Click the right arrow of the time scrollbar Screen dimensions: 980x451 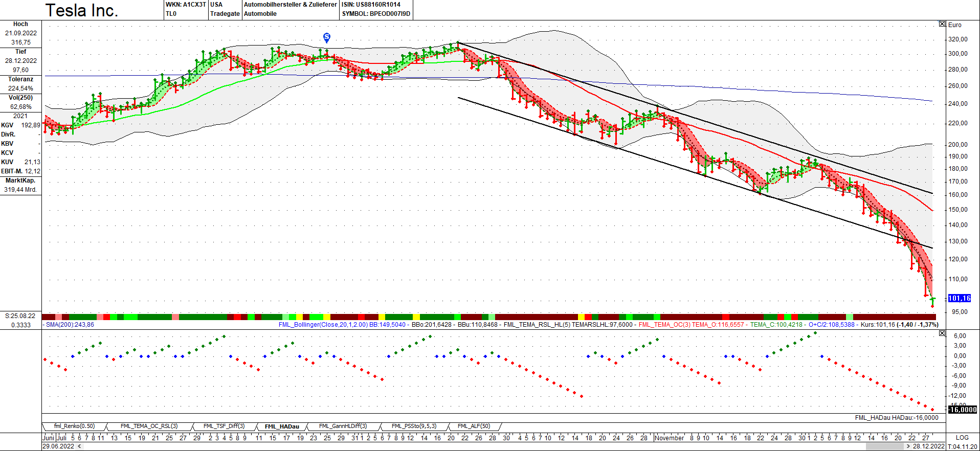pos(908,446)
